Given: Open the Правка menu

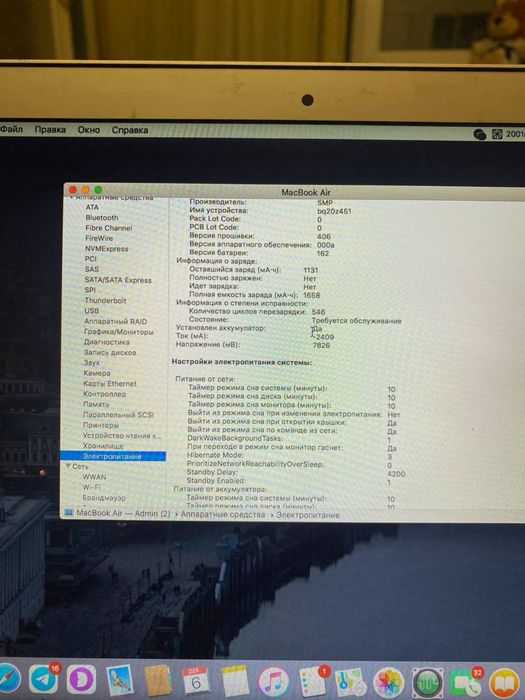Looking at the screenshot, I should tap(50, 130).
